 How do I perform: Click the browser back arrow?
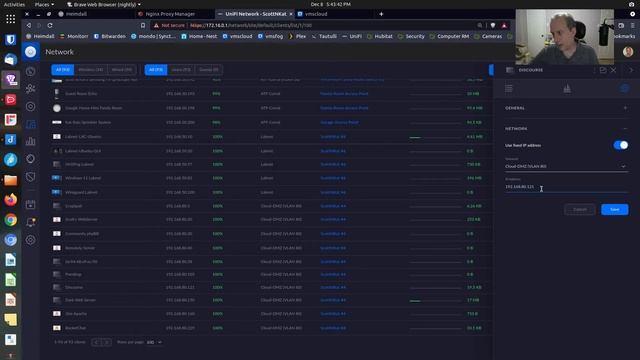point(29,25)
